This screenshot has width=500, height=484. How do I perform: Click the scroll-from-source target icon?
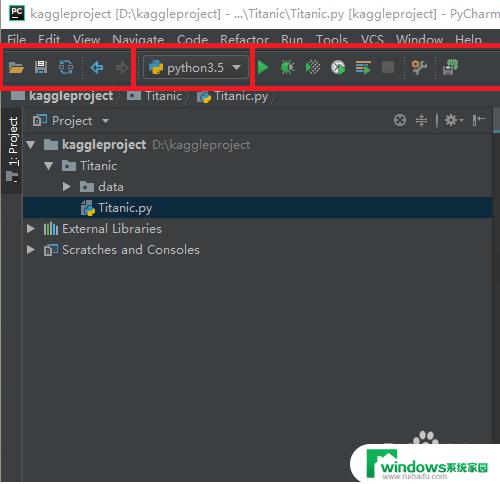click(400, 120)
